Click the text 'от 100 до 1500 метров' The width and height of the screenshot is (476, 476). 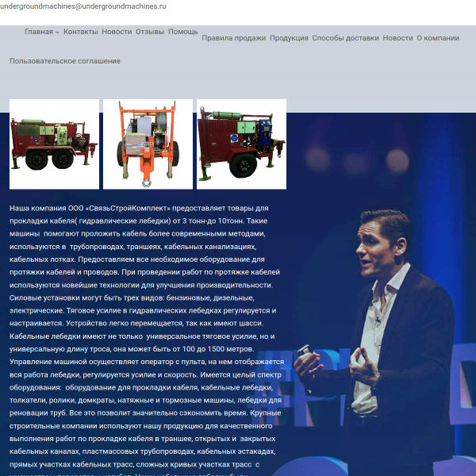213,349
